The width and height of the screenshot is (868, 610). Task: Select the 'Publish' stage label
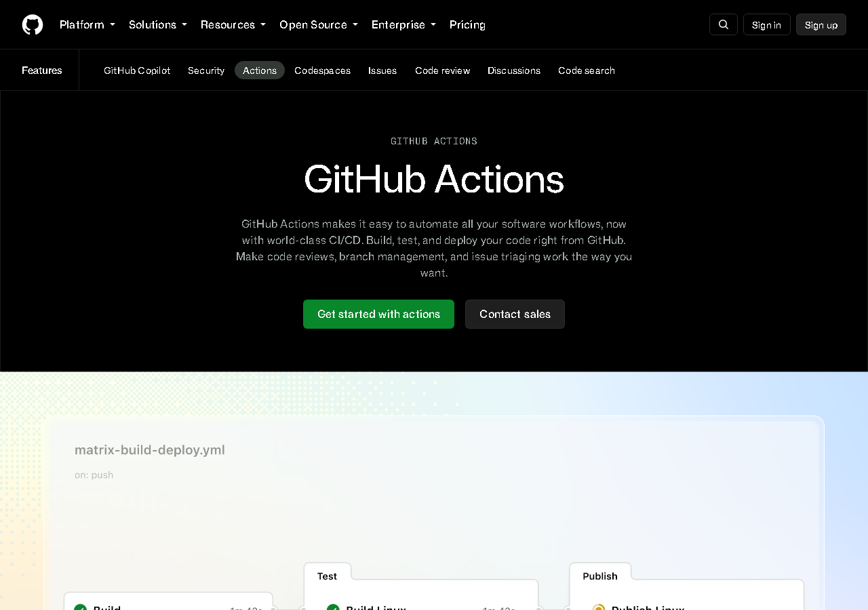(x=600, y=576)
